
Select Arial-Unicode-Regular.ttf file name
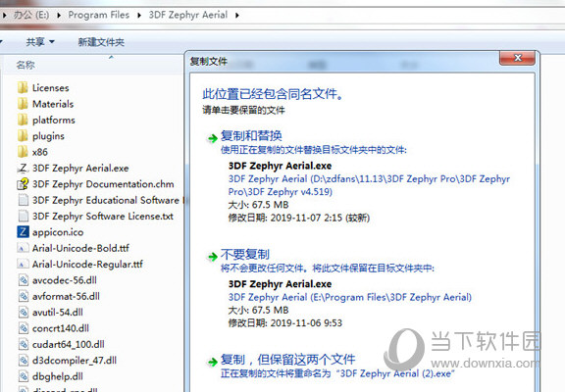coord(87,265)
